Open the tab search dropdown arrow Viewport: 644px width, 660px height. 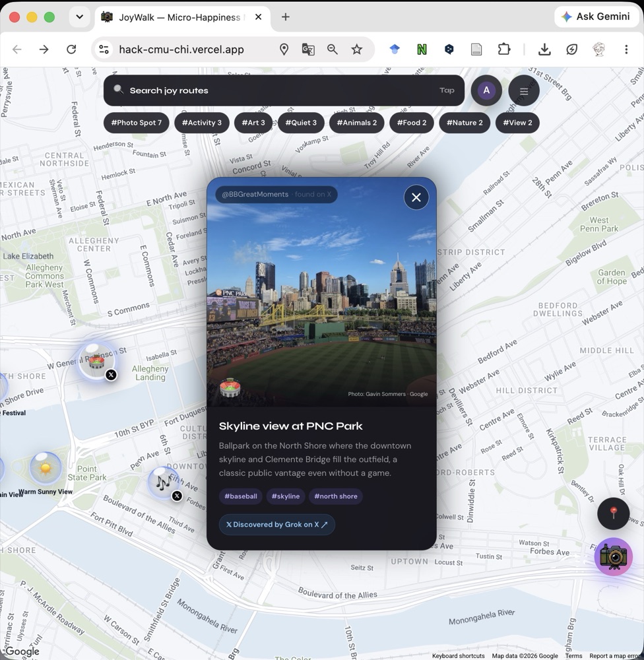(80, 17)
